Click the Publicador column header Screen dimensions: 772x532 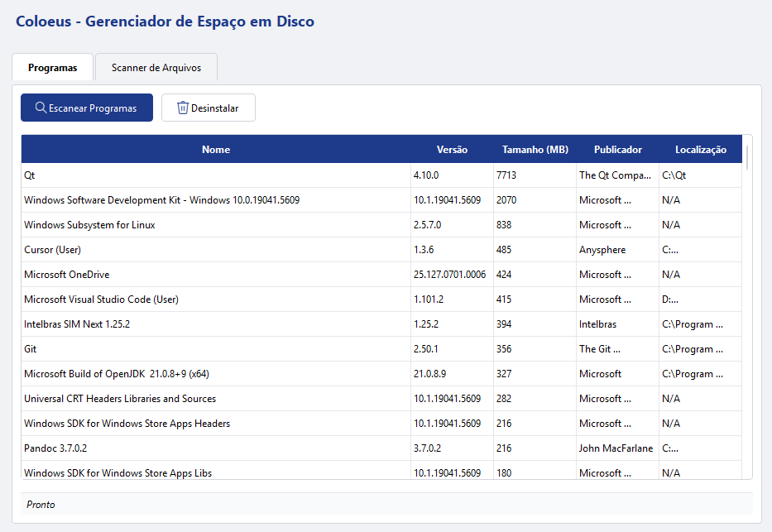[617, 149]
